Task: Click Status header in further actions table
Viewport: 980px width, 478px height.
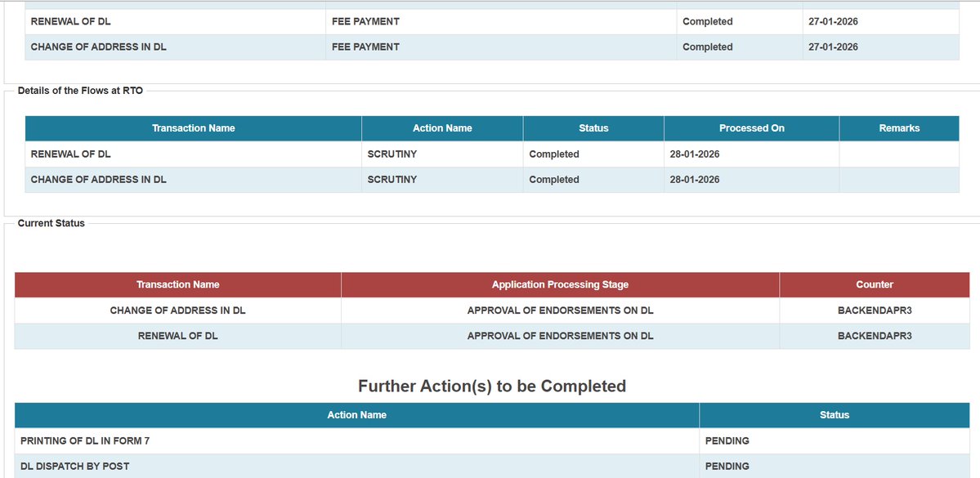Action: click(835, 415)
